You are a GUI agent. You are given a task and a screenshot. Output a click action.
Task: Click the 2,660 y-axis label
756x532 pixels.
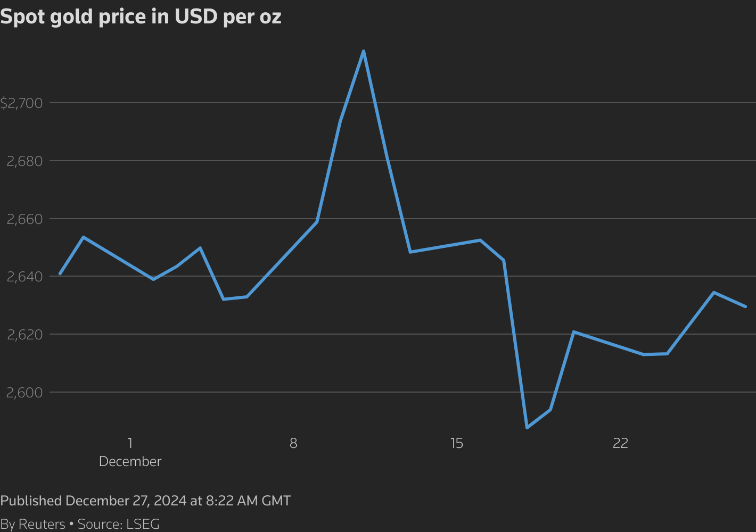[x=24, y=219]
